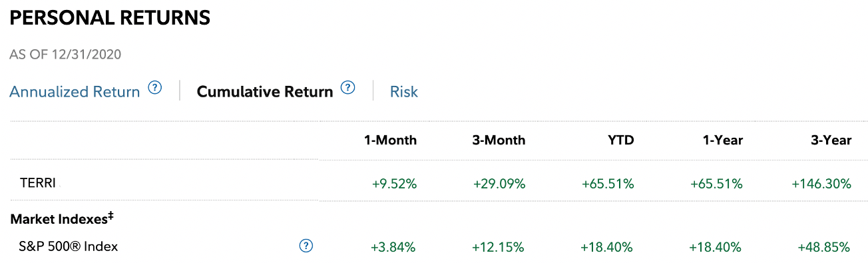Click TERRI's +29.09% 3-Month value
Image resolution: width=868 pixels, height=263 pixels.
point(499,184)
